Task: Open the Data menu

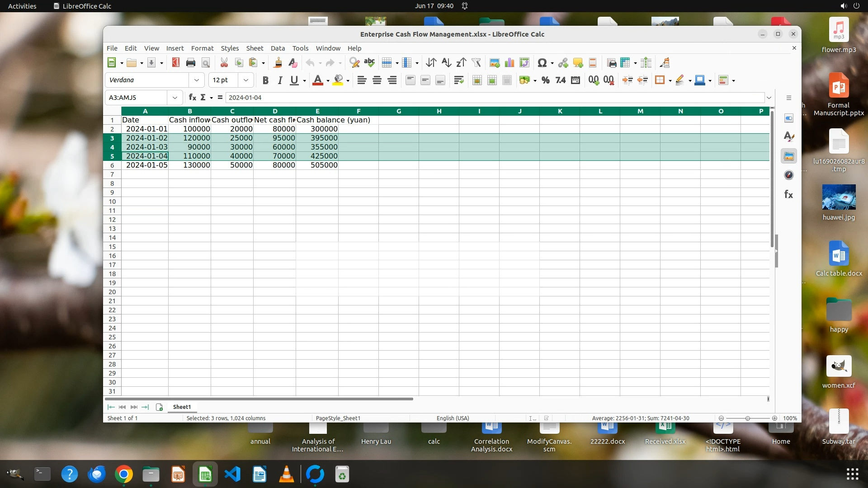Action: pos(278,48)
